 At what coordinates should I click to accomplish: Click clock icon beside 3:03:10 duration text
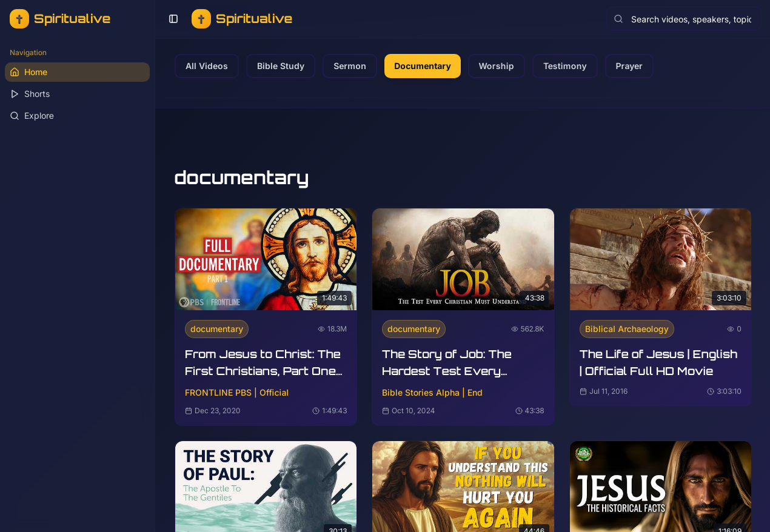(x=711, y=391)
